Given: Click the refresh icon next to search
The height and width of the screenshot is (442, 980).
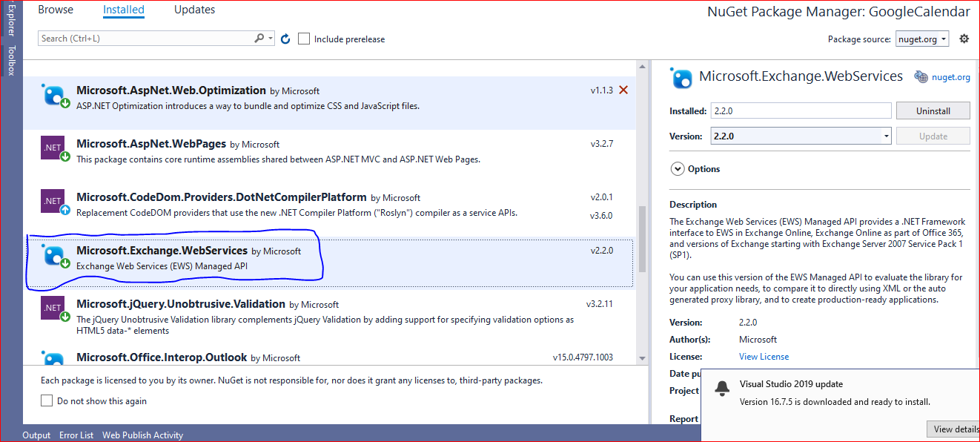Looking at the screenshot, I should 285,39.
